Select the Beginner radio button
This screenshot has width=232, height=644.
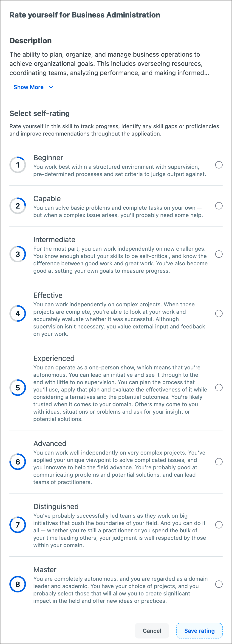coord(219,165)
